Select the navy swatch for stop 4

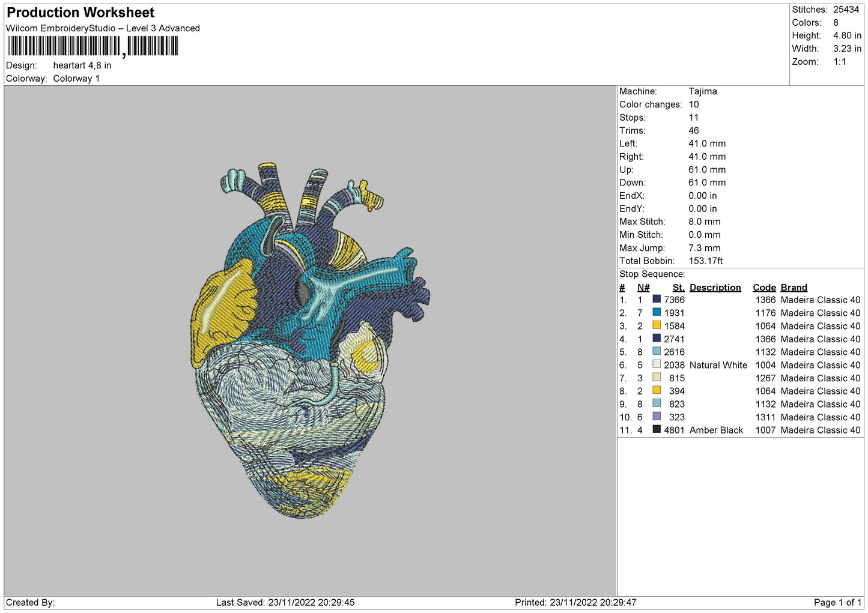click(657, 339)
